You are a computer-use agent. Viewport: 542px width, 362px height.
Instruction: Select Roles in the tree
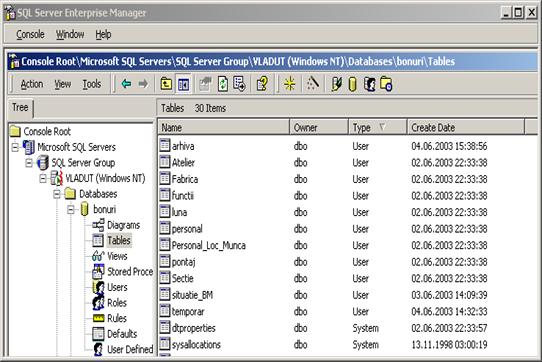coord(117,303)
